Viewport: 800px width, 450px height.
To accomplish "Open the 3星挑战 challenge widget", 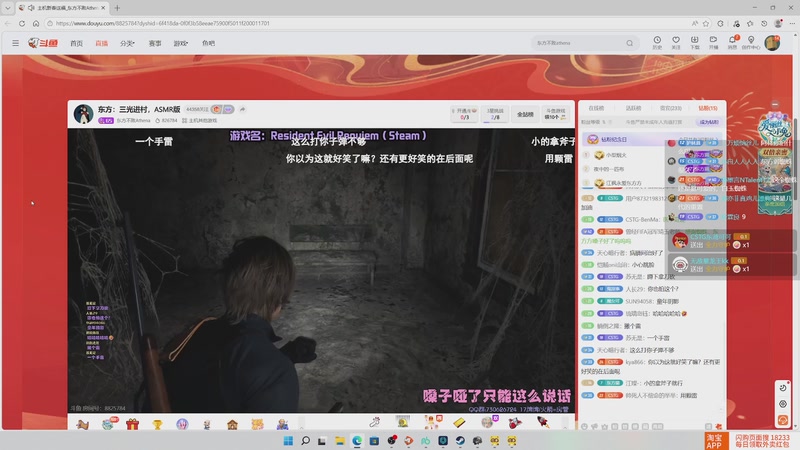I will click(x=495, y=114).
